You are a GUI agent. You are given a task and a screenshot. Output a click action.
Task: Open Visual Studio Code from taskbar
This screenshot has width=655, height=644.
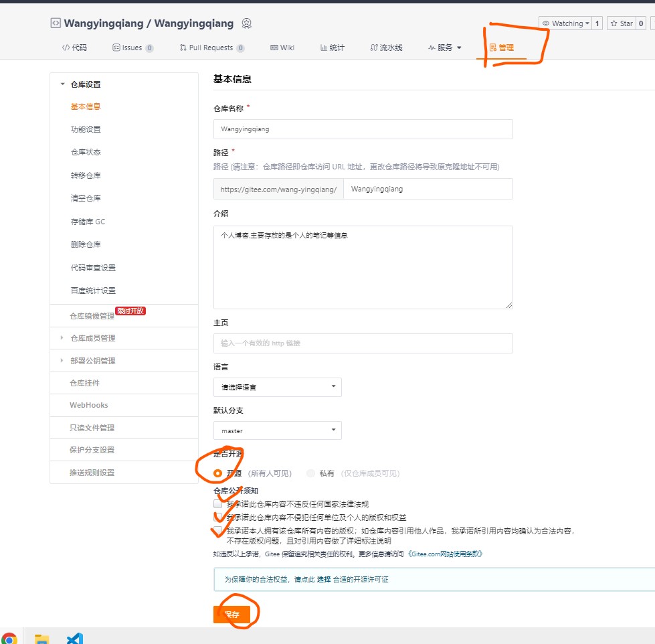point(74,638)
